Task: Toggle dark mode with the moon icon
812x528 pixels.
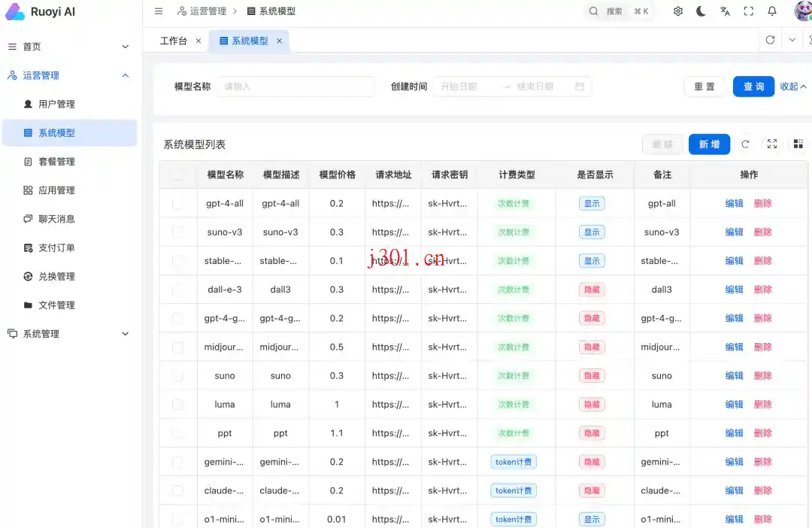Action: pyautogui.click(x=700, y=11)
